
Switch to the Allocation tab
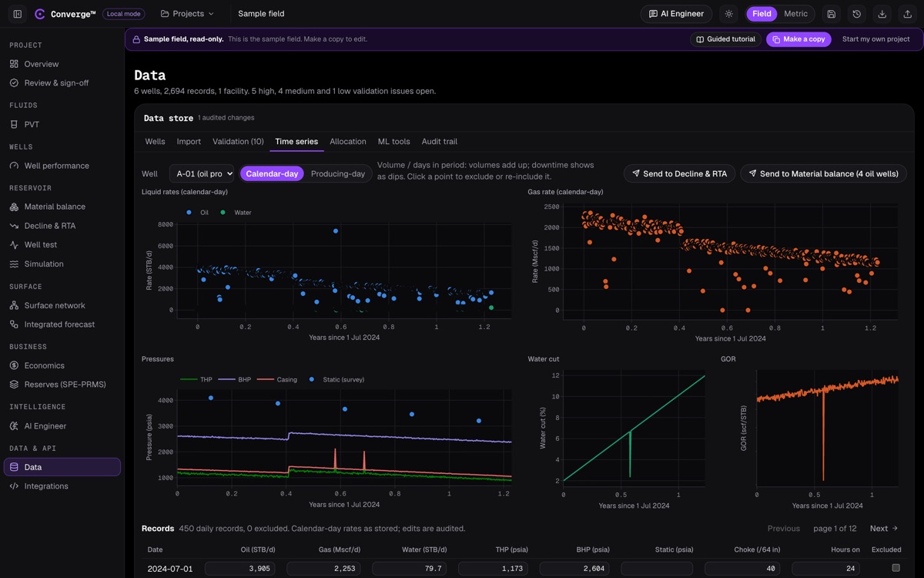click(x=348, y=142)
